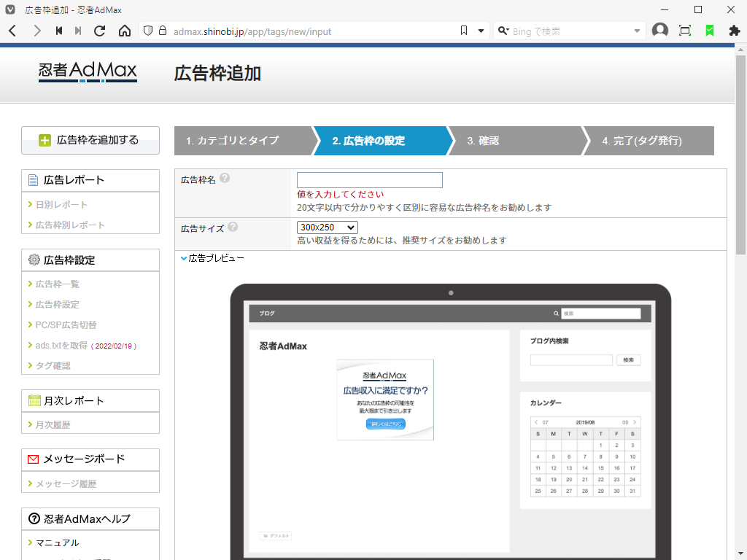Collapse the 広告プレビュー section
Screen dimensions: 747x560
212,258
